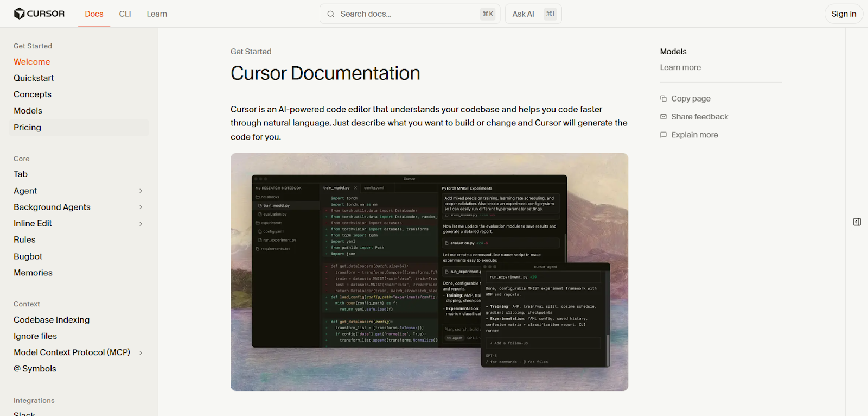
Task: Open the Learn more link
Action: coord(680,67)
